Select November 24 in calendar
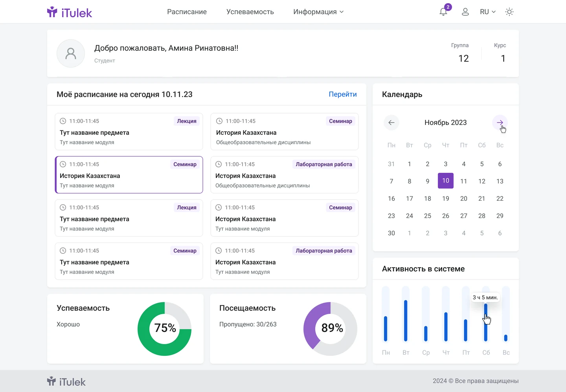Image resolution: width=566 pixels, height=392 pixels. coord(410,216)
